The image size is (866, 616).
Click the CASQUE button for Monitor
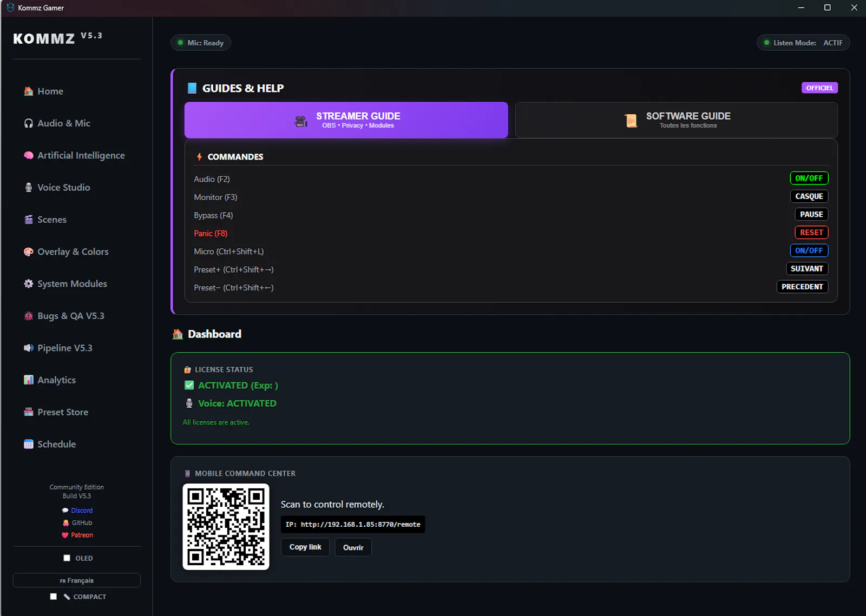809,197
